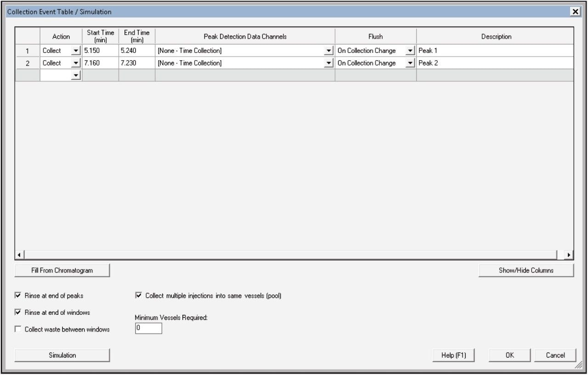Click the Peak 1 description cell
Viewport: 588px width, 375px height.
point(495,51)
